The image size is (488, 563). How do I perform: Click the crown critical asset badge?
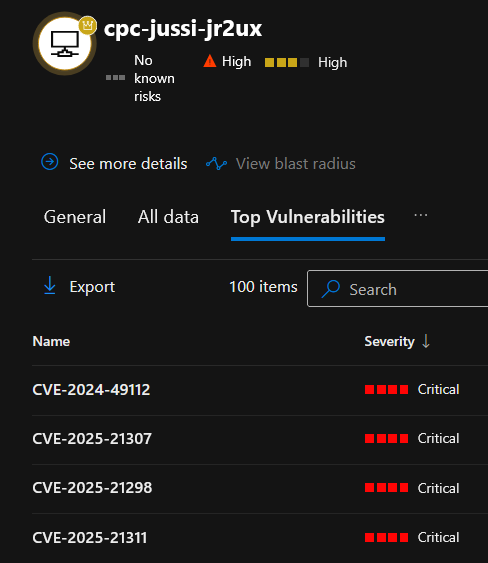87,25
